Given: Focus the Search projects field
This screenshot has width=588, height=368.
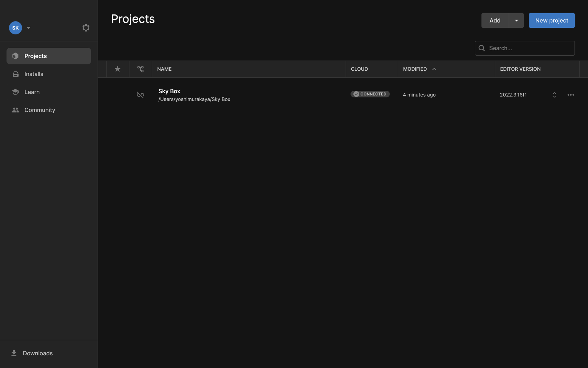Looking at the screenshot, I should (525, 48).
